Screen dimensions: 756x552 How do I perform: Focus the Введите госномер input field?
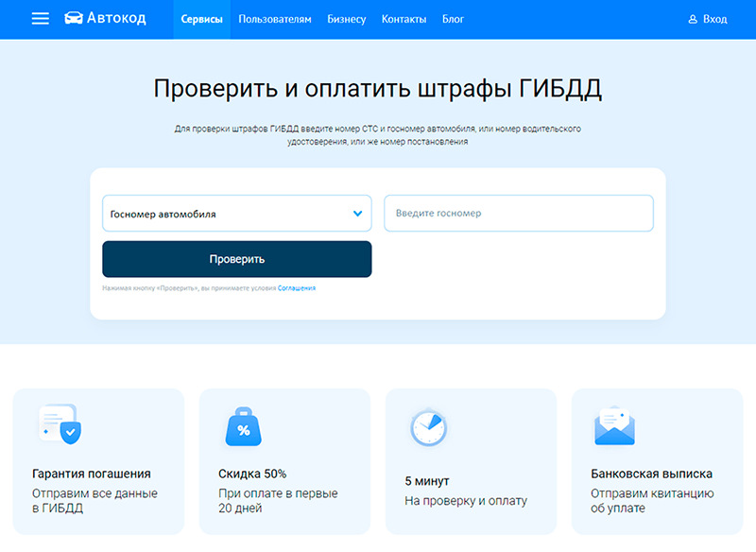pyautogui.click(x=518, y=214)
